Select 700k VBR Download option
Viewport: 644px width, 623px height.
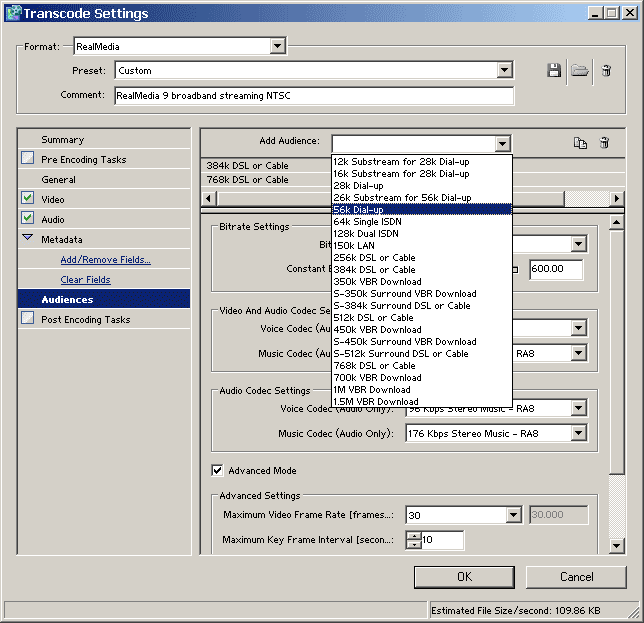click(x=422, y=377)
